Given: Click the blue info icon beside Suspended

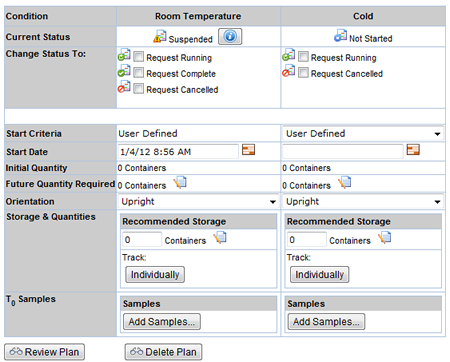Looking at the screenshot, I should tap(230, 37).
